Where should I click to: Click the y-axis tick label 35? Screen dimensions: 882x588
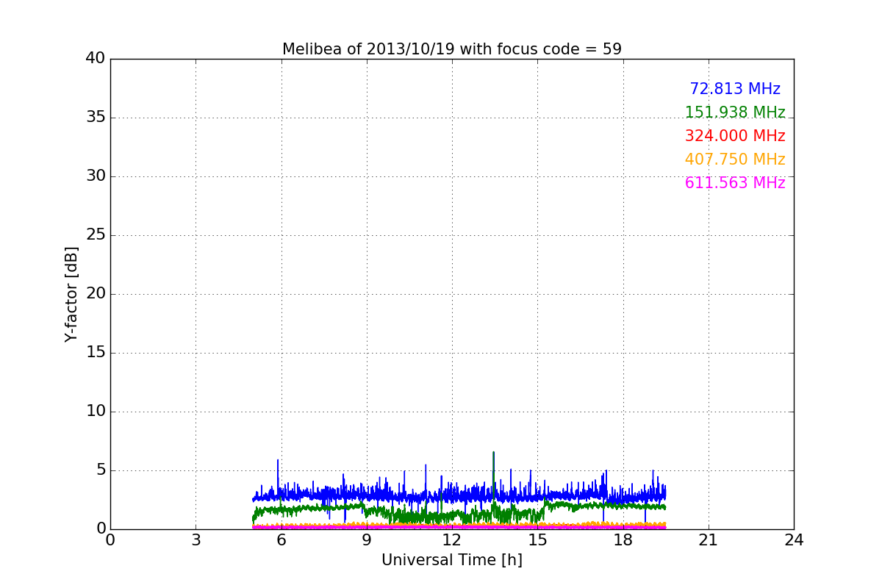point(96,118)
